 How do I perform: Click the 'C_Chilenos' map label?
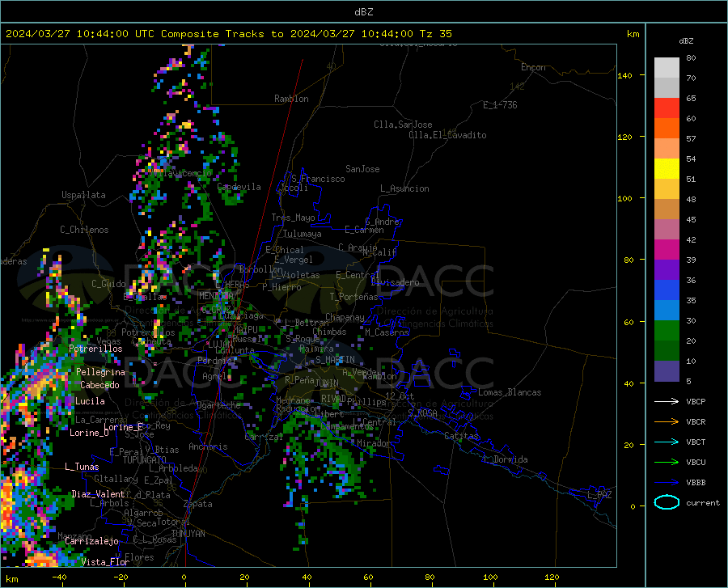84,230
